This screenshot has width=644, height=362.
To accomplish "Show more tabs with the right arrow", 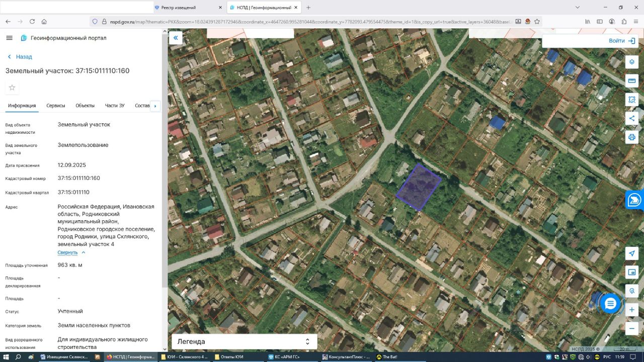I will [155, 106].
